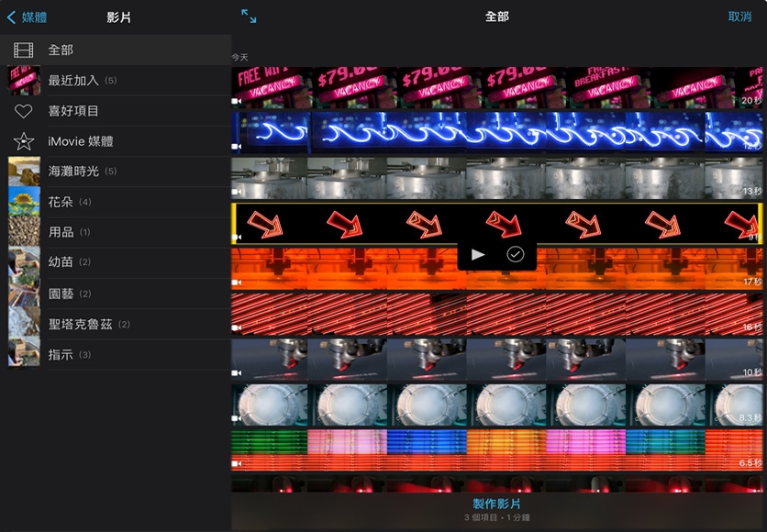Viewport: 767px width, 532px height.
Task: Toggle the checkmark on the arrows clip
Action: tap(516, 254)
